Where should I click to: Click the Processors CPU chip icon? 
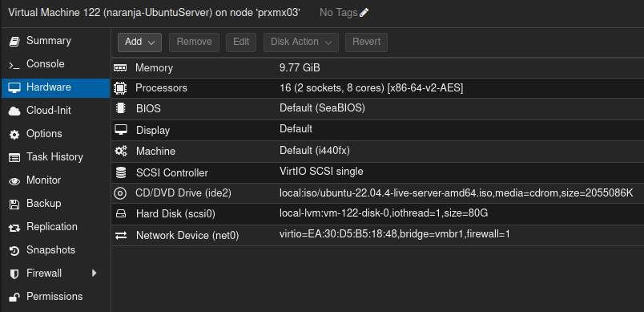pyautogui.click(x=120, y=88)
